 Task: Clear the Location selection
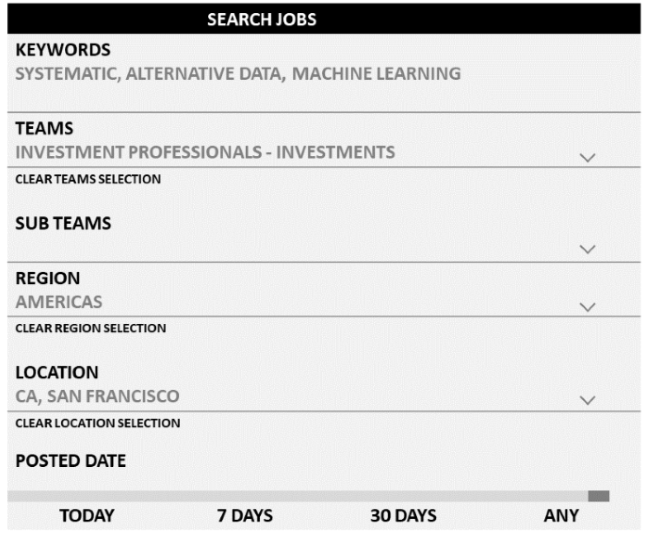(98, 422)
